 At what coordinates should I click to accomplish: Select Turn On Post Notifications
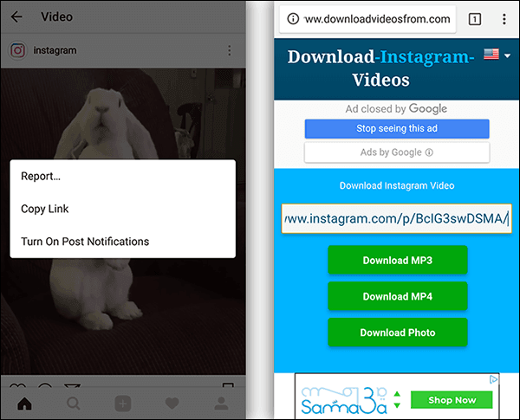(123, 242)
